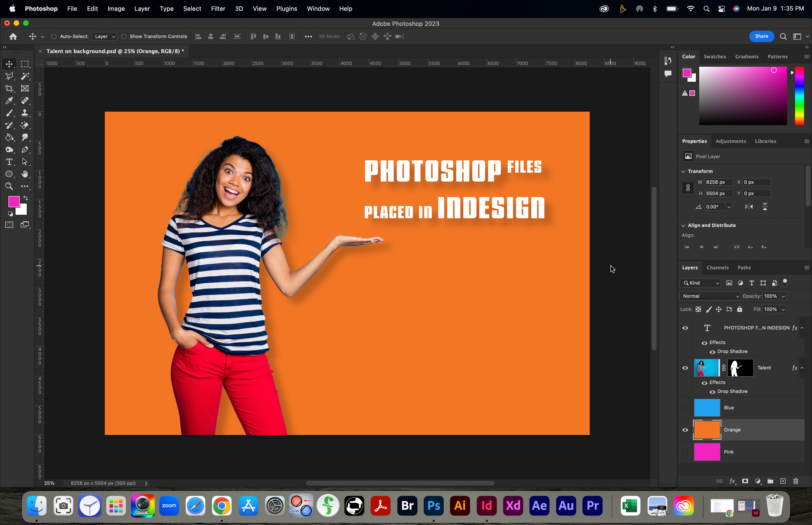
Task: Open the rotation angle dropdown
Action: 729,207
